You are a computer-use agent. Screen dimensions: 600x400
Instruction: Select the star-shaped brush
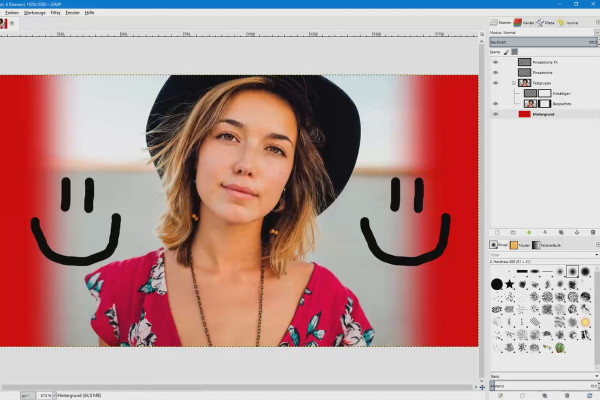[x=509, y=284]
